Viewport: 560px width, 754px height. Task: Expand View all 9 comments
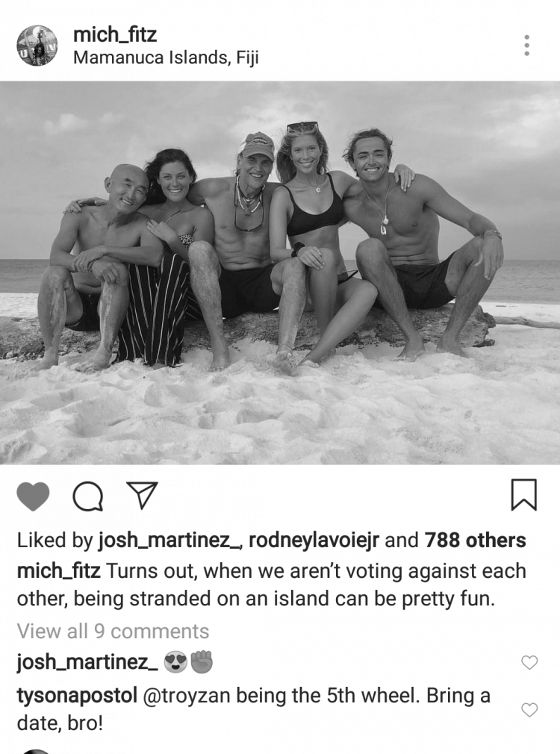pos(113,631)
